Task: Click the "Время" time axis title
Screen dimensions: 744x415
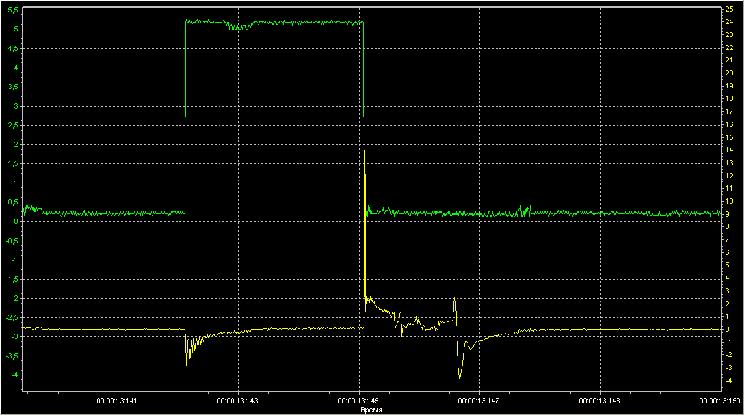Action: click(372, 409)
